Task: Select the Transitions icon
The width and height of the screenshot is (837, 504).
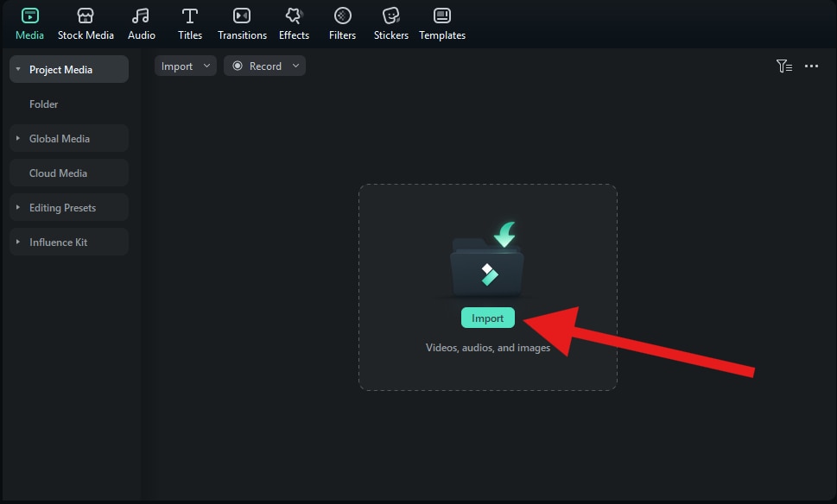Action: 242,22
